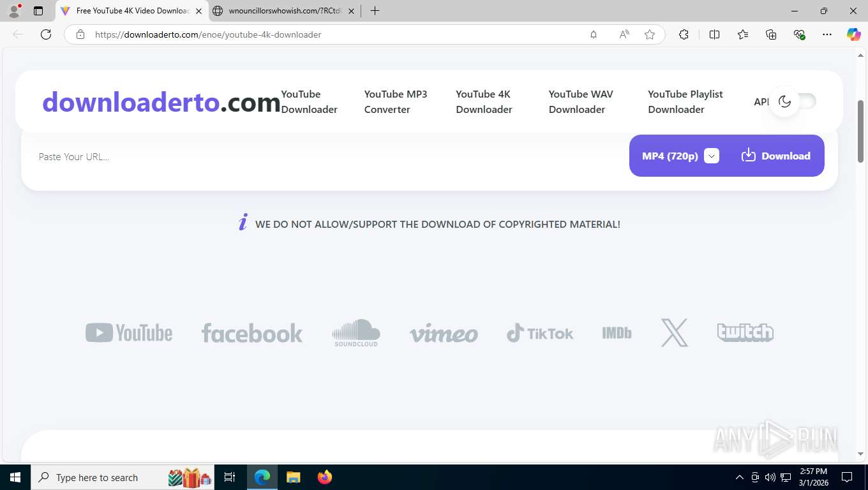Open Split screen view icon
Viewport: 868px width, 490px height.
(714, 34)
